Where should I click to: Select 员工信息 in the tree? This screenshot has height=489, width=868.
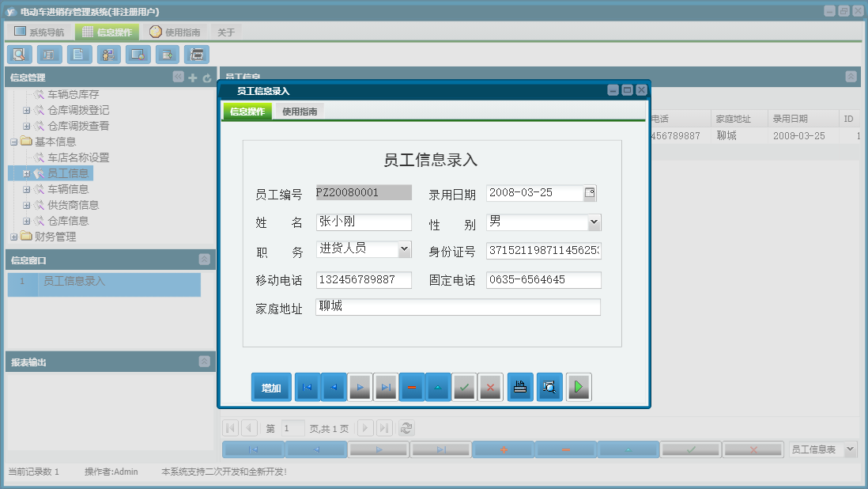coord(68,173)
